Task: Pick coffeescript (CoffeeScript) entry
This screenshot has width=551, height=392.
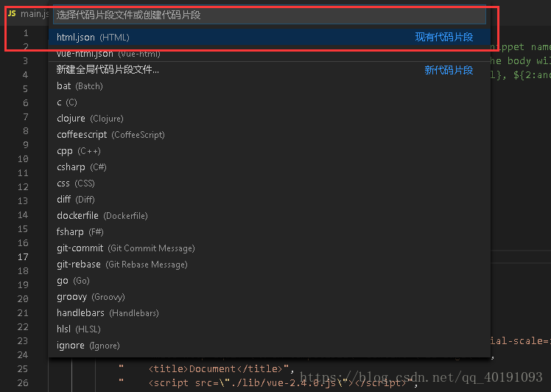Action: [x=269, y=134]
